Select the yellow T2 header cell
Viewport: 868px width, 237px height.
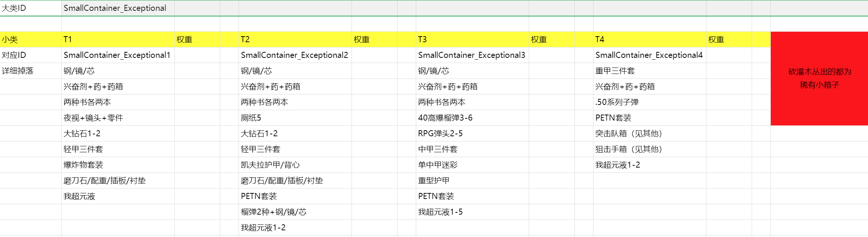point(295,40)
